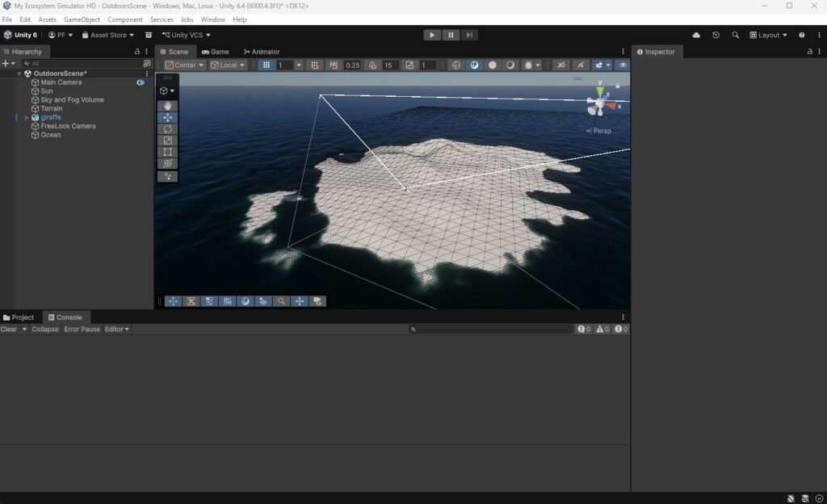
Task: Open the Layout dropdown
Action: pyautogui.click(x=768, y=35)
